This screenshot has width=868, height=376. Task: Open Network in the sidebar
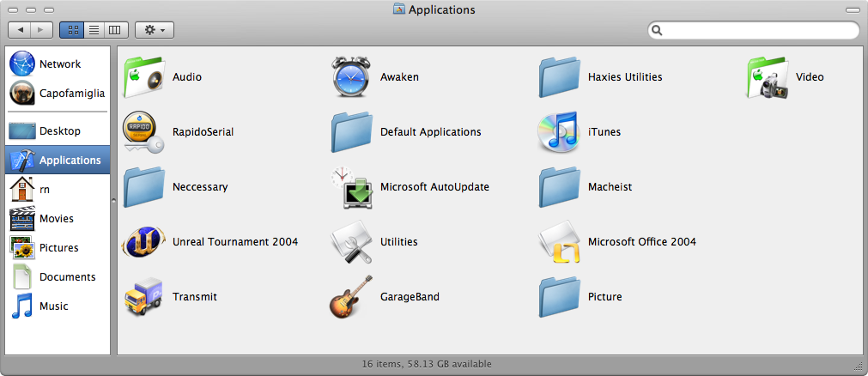point(58,64)
